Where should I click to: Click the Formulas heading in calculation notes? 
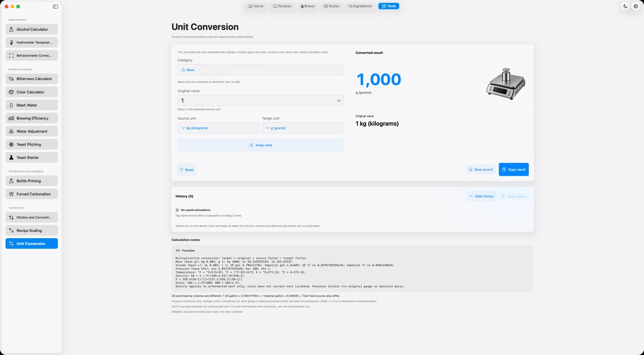188,250
